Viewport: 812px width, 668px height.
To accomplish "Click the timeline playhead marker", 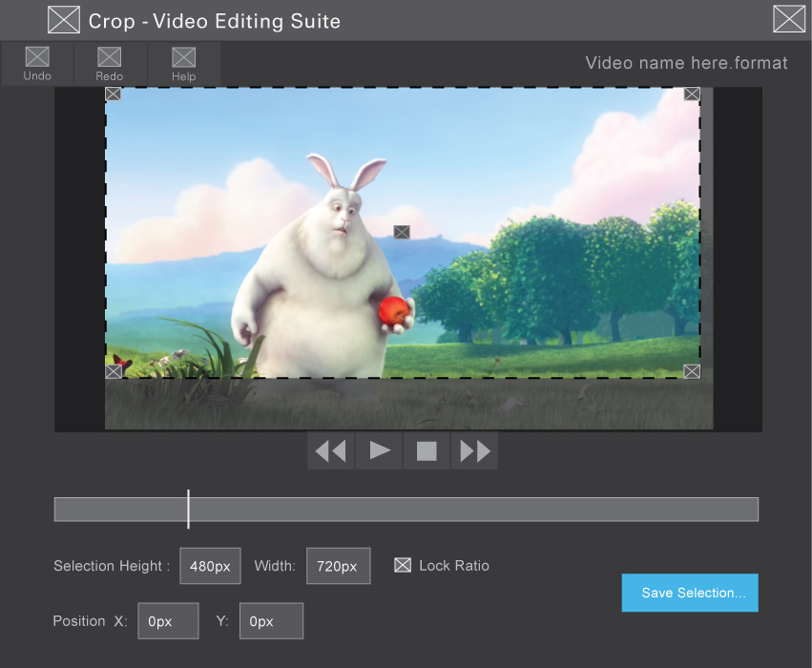I will pos(188,509).
